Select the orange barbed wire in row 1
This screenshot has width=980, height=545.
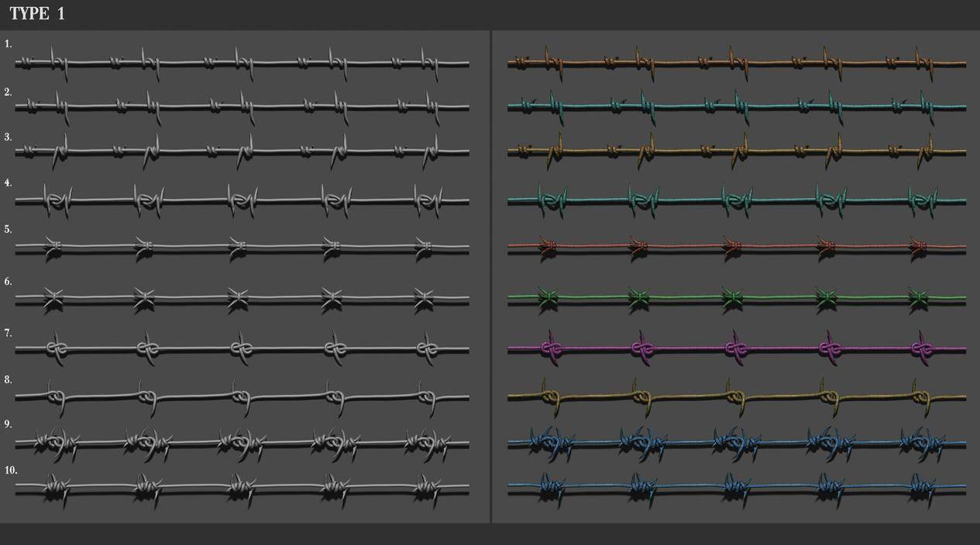click(x=736, y=63)
